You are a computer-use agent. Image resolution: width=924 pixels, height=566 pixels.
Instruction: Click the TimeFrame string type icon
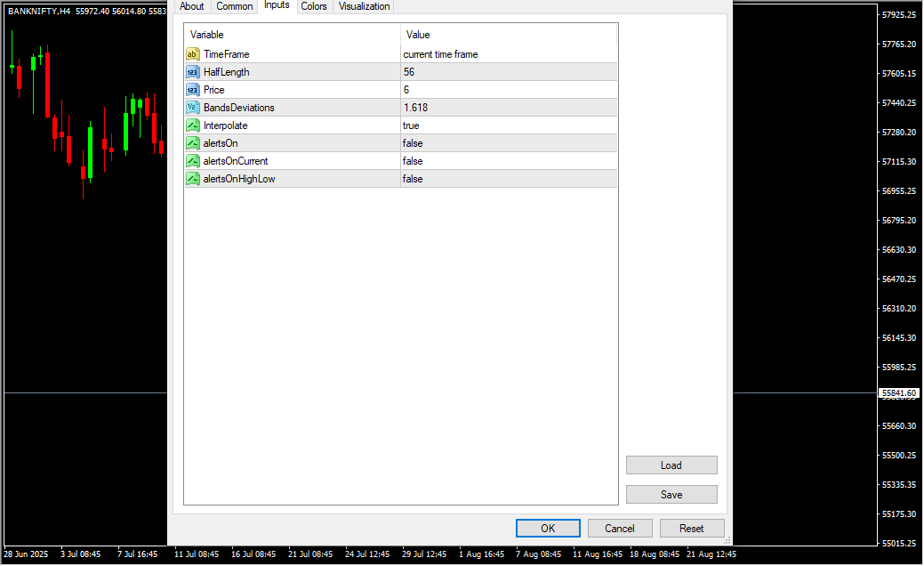click(x=192, y=54)
